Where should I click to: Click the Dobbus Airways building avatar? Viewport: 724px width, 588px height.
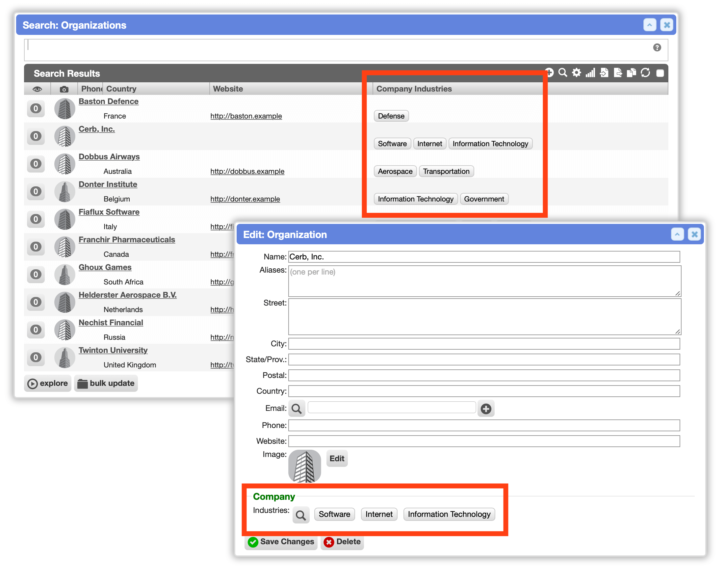tap(65, 164)
